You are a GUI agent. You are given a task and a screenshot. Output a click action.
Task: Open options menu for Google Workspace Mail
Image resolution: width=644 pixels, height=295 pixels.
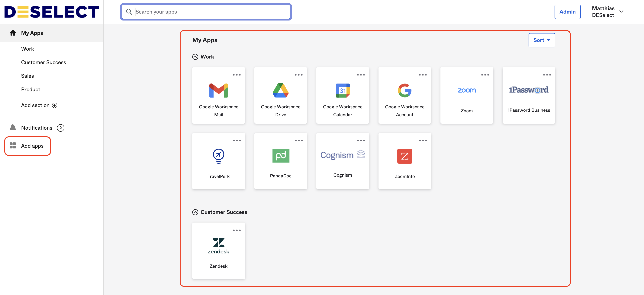click(x=237, y=75)
